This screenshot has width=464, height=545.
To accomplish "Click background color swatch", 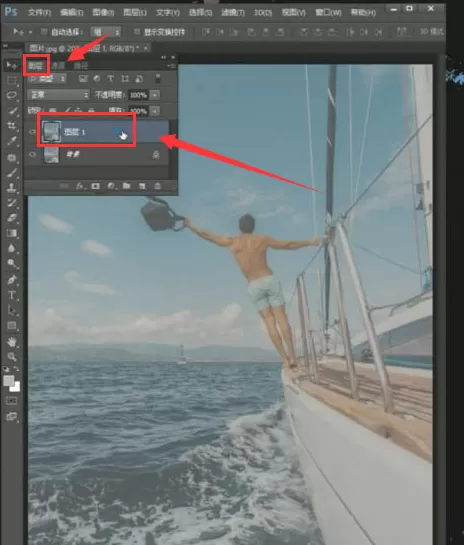I will coord(16,387).
